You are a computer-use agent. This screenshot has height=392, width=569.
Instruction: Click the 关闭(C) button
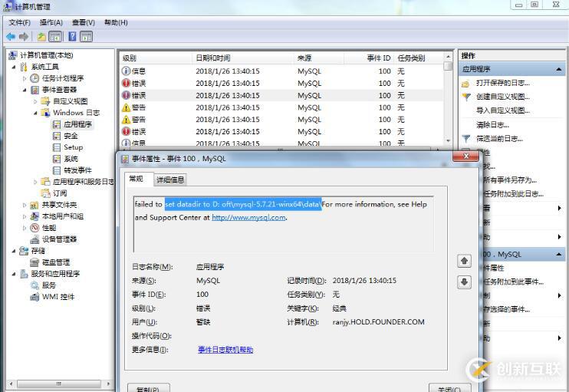[450, 387]
